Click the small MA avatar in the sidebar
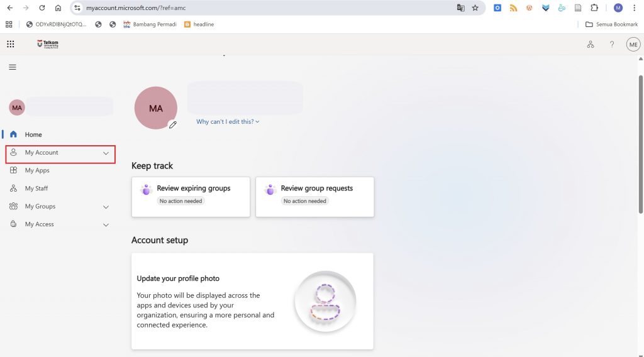Image resolution: width=644 pixels, height=357 pixels. click(17, 107)
